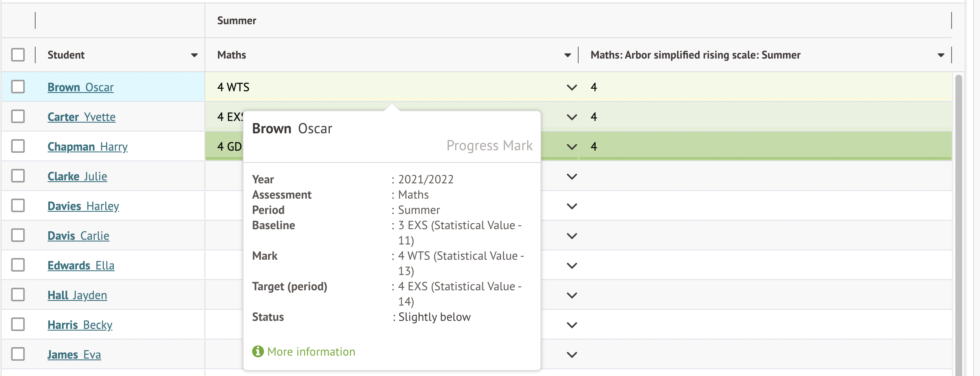Open the Student column sort dropdown
This screenshot has height=376, width=980.
tap(194, 55)
